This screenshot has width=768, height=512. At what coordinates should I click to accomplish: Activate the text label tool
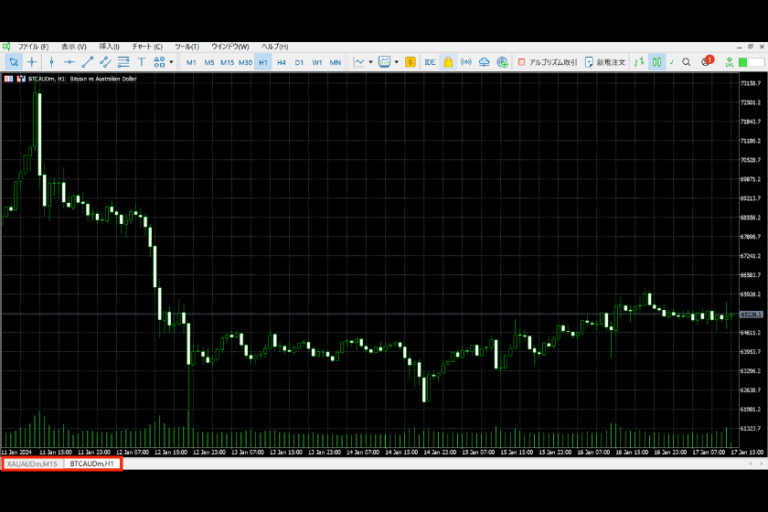[x=141, y=62]
